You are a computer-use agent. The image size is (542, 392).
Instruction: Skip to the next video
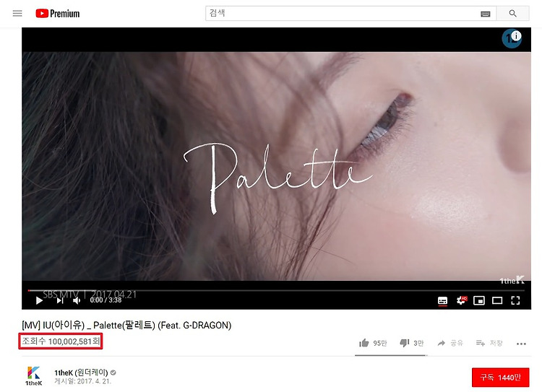60,300
